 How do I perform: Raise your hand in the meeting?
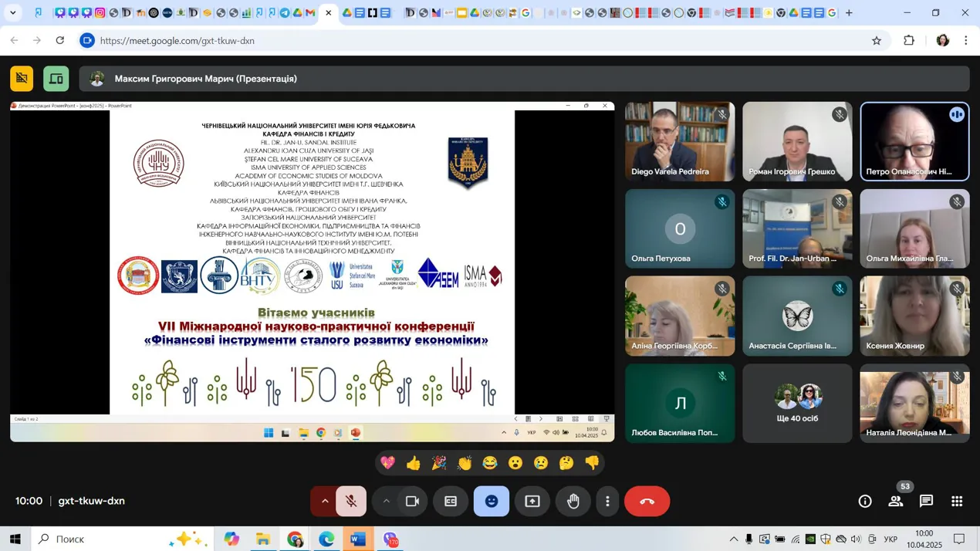pyautogui.click(x=573, y=502)
